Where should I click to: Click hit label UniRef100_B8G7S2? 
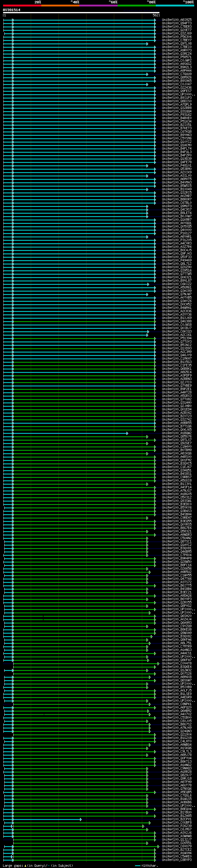177,724
